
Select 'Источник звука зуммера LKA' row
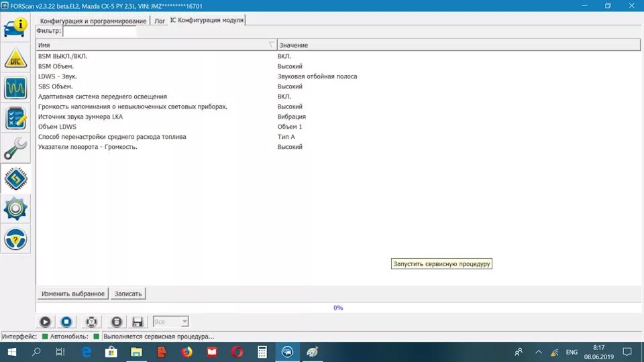pyautogui.click(x=338, y=117)
